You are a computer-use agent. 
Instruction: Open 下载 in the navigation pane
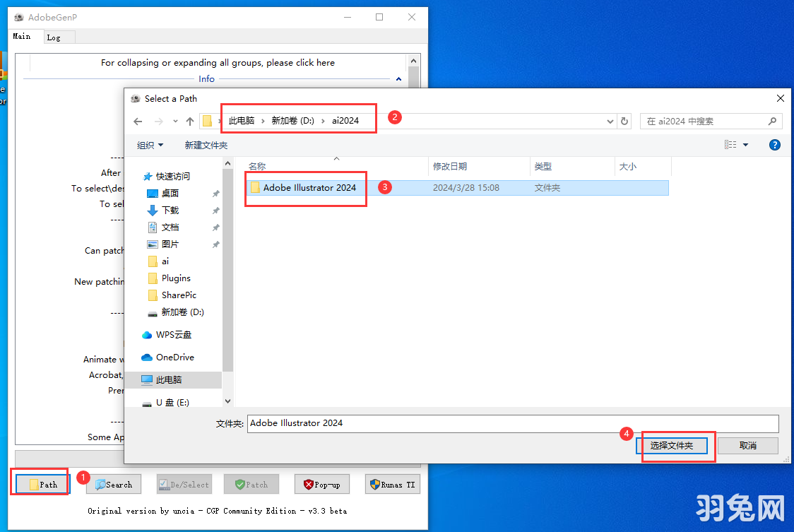[x=170, y=211]
